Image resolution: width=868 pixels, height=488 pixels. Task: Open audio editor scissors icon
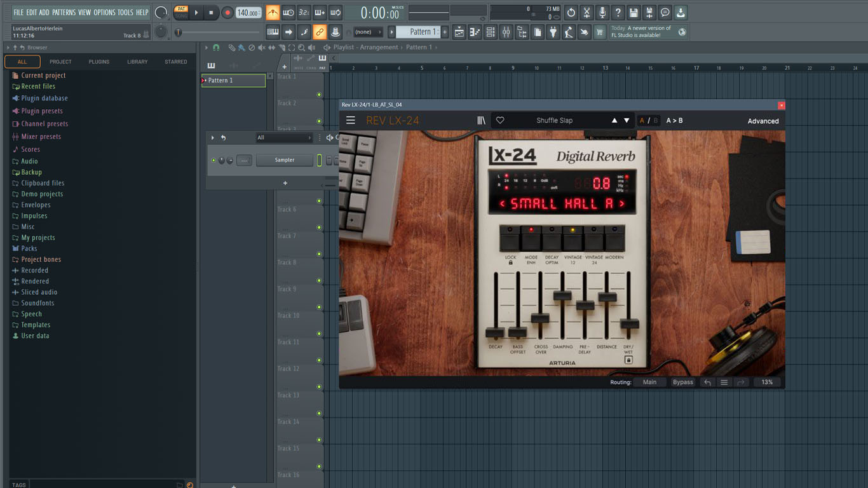(x=587, y=12)
